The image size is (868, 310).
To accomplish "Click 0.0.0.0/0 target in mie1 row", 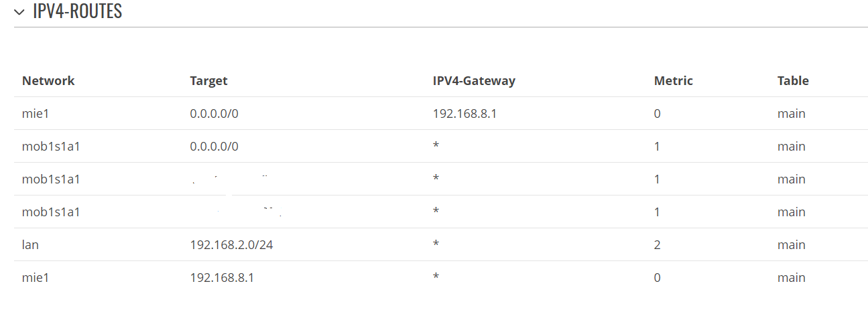I will [214, 113].
